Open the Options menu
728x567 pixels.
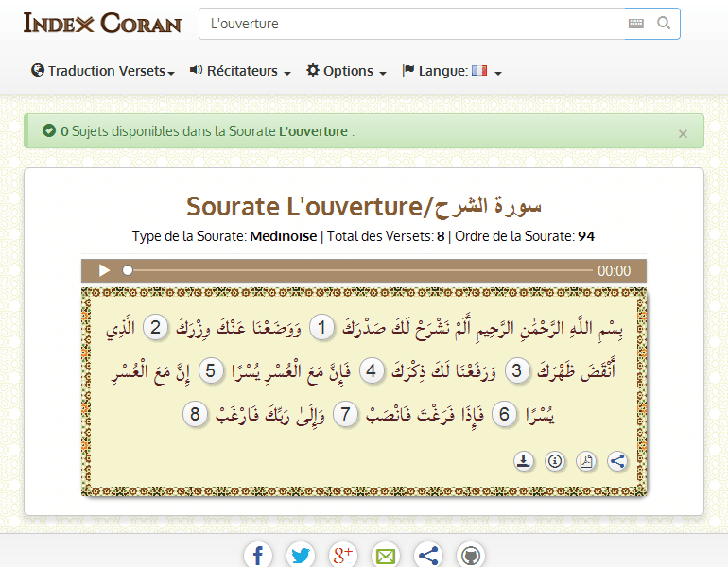(x=346, y=71)
